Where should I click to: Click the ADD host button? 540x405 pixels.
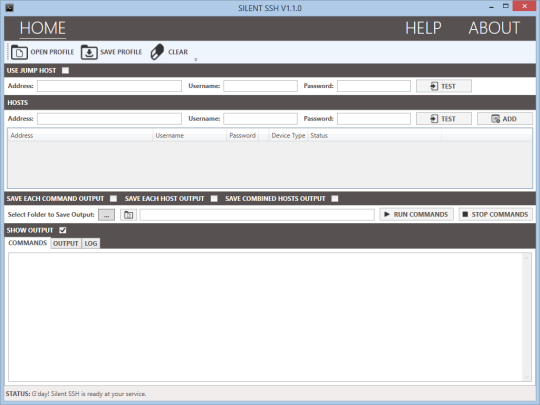click(505, 119)
